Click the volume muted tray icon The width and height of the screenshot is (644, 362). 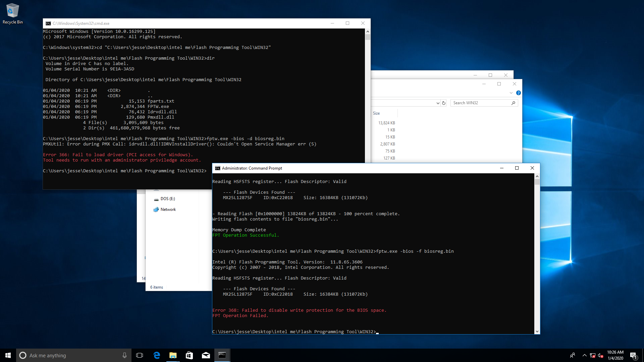(601, 355)
